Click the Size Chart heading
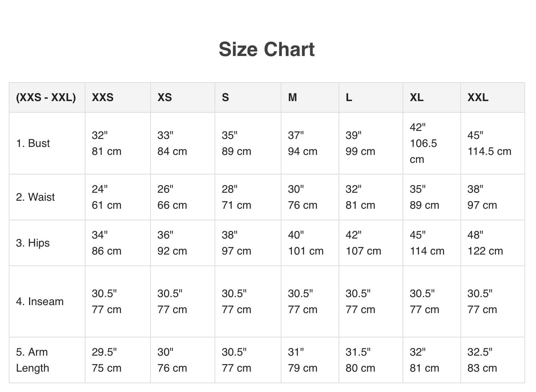Image resolution: width=536 pixels, height=392 pixels. [x=267, y=49]
